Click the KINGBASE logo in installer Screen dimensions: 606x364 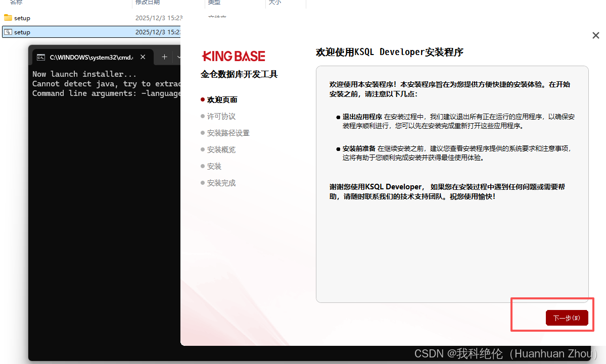point(234,57)
